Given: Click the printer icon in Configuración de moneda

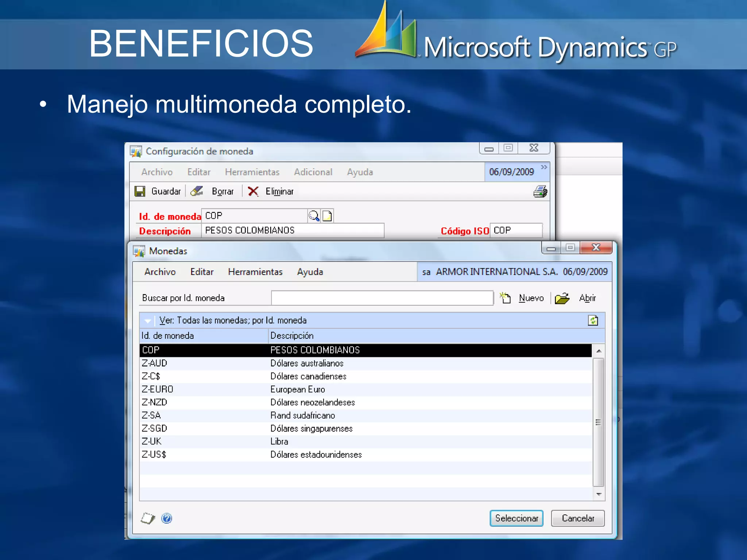Looking at the screenshot, I should pos(540,191).
